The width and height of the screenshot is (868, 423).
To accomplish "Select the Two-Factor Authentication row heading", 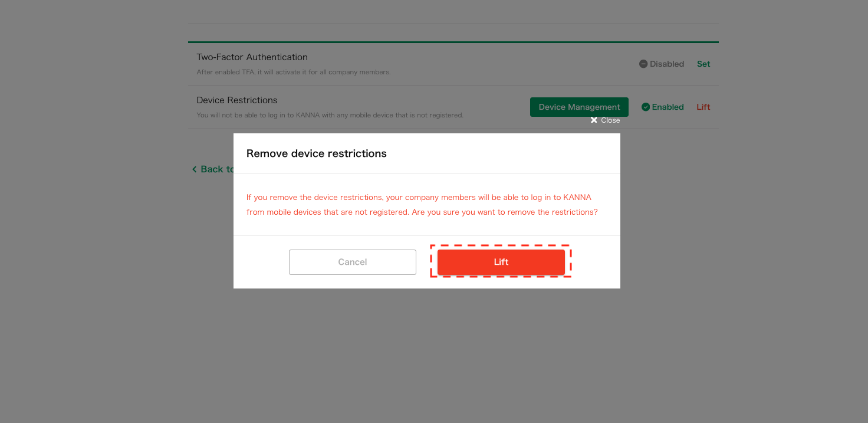I will point(252,57).
